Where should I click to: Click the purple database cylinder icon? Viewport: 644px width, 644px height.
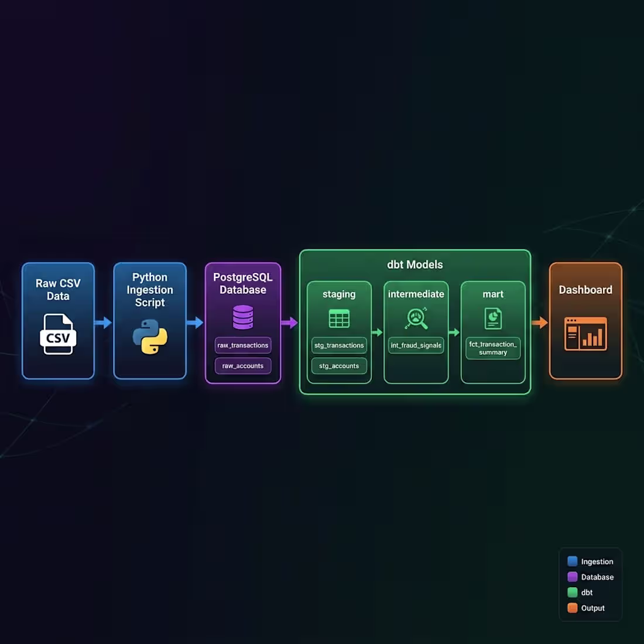(243, 317)
